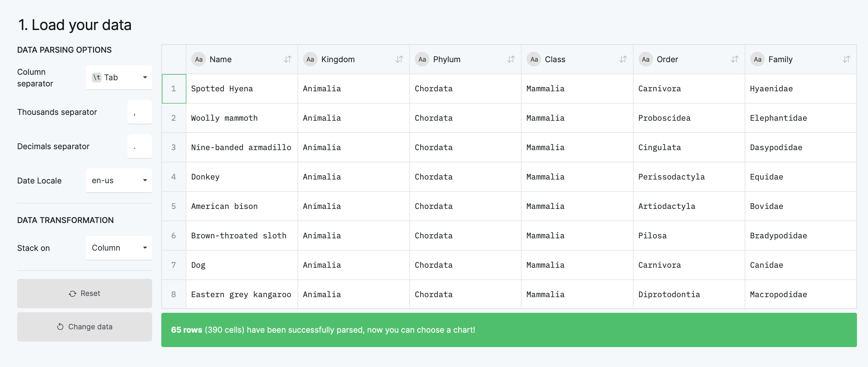Click the Phylum column data type icon
The image size is (868, 367).
click(x=422, y=59)
